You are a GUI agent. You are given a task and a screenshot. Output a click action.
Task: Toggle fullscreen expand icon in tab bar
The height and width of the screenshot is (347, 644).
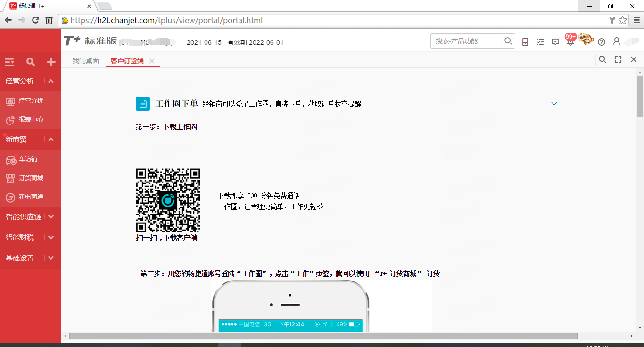pyautogui.click(x=618, y=59)
